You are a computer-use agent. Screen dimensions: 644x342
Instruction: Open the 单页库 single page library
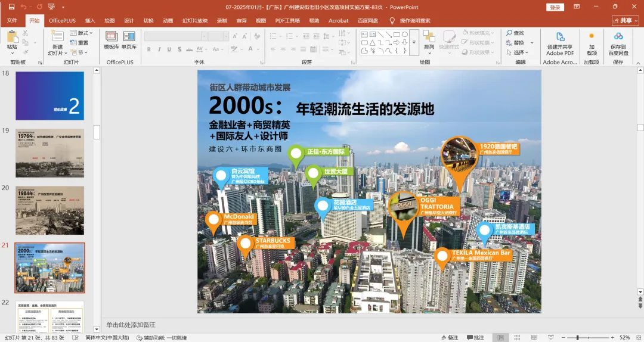(x=129, y=41)
